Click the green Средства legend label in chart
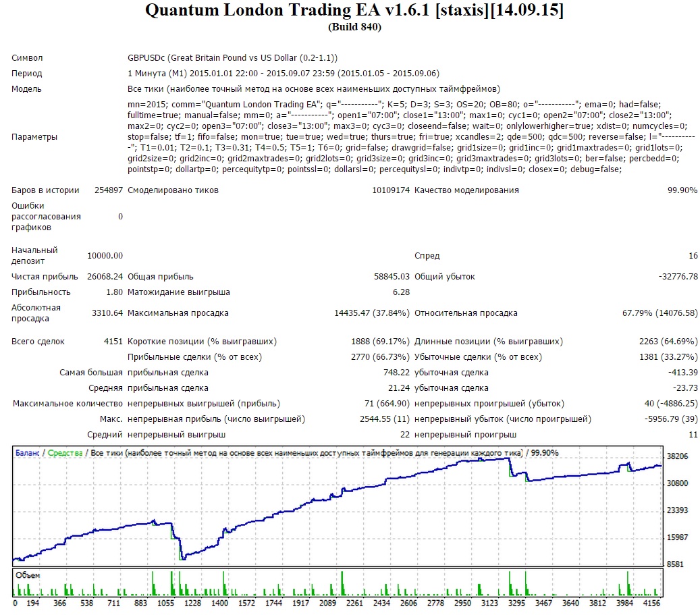Image resolution: width=700 pixels, height=615 pixels. (65, 453)
